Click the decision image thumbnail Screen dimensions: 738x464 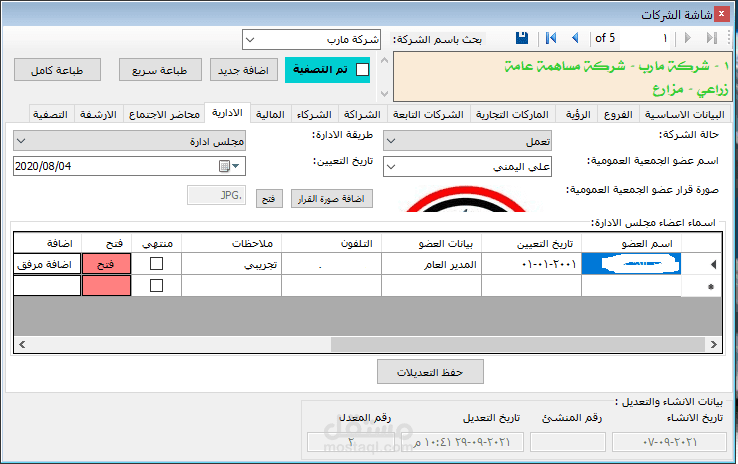[x=466, y=198]
